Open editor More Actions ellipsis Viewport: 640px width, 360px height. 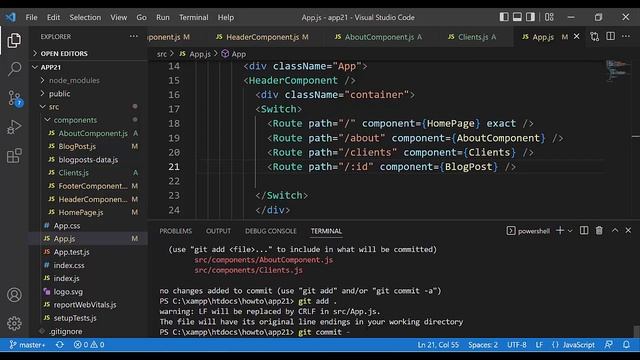coord(626,36)
